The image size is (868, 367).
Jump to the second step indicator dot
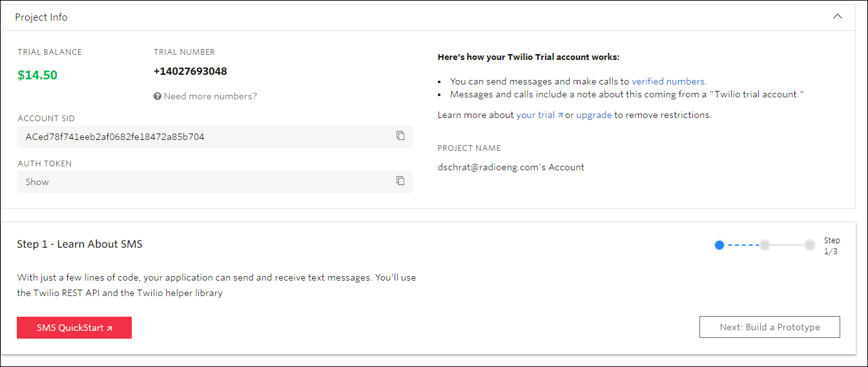click(765, 245)
